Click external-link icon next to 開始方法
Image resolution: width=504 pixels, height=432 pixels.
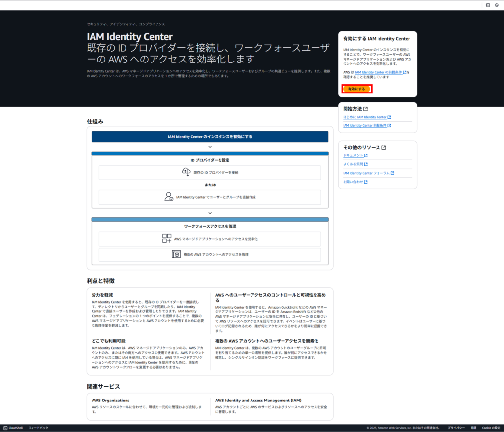point(366,109)
